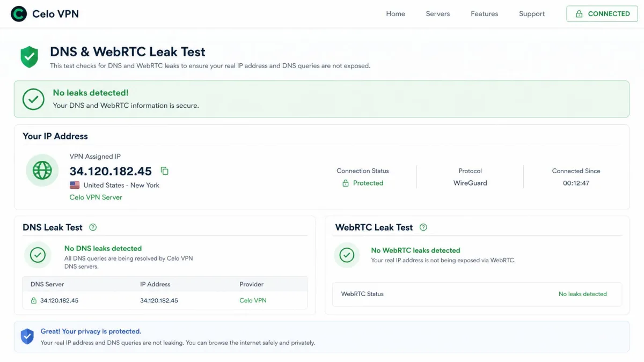The image size is (644, 362).
Task: Click the Protected connection status text
Action: (x=368, y=183)
